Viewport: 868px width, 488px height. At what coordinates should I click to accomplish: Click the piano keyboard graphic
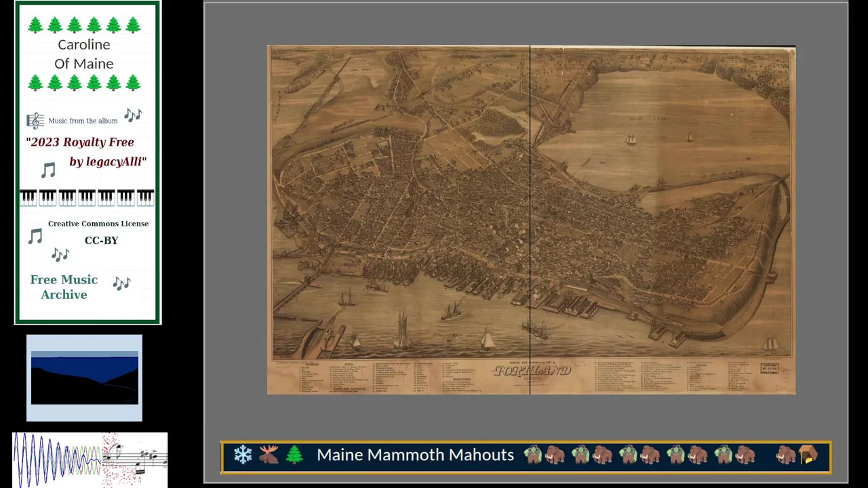pyautogui.click(x=87, y=197)
